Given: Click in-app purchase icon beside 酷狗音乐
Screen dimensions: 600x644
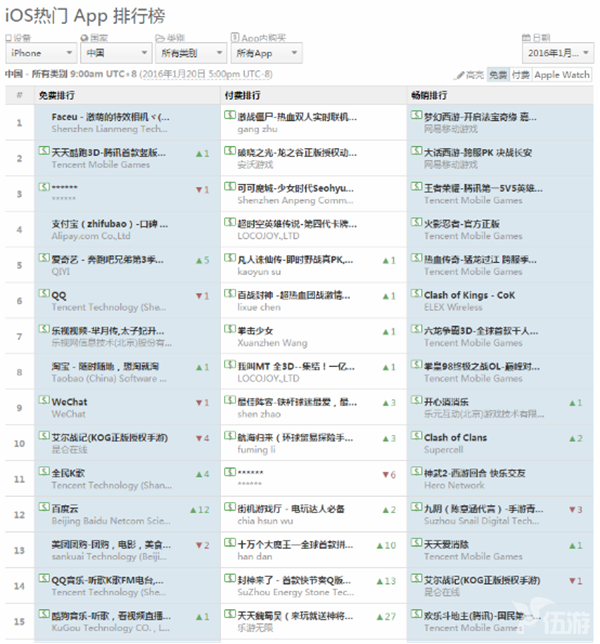Looking at the screenshot, I should (x=44, y=614).
